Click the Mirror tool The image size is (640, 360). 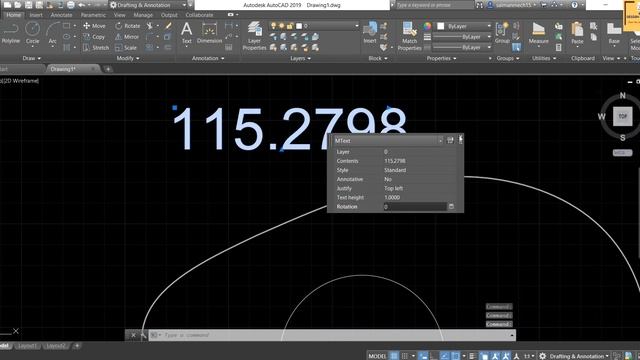(x=127, y=37)
